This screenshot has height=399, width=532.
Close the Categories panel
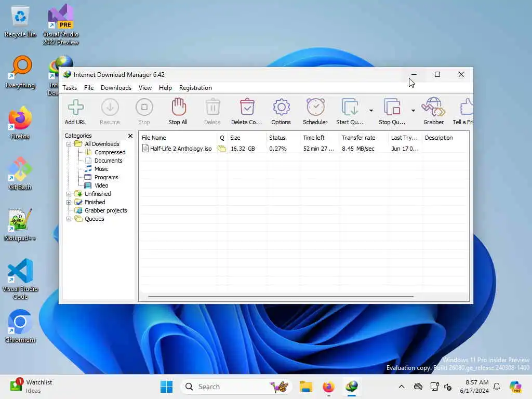point(130,136)
